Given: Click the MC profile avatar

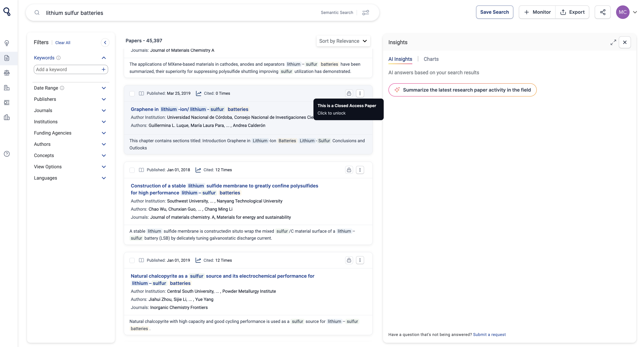Looking at the screenshot, I should pos(623,12).
